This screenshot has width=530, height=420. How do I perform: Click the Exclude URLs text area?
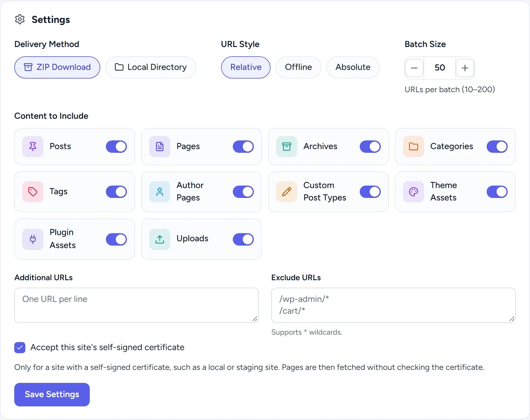[393, 305]
